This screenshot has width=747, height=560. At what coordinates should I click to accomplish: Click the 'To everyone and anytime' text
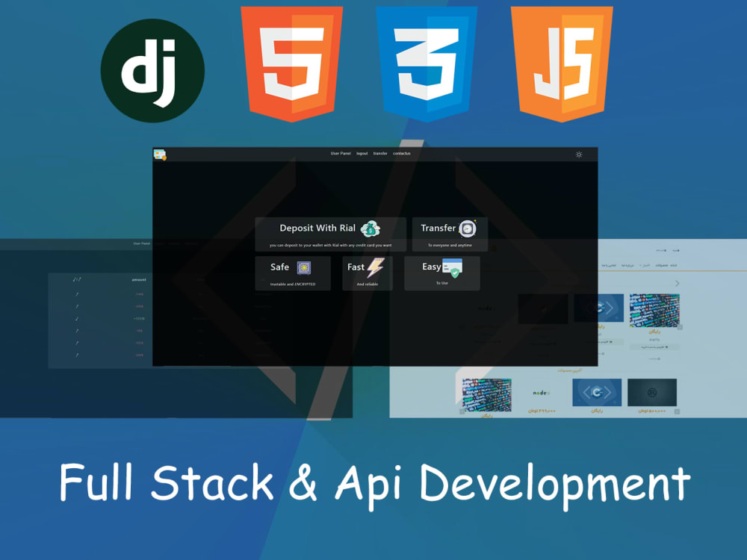click(x=450, y=245)
